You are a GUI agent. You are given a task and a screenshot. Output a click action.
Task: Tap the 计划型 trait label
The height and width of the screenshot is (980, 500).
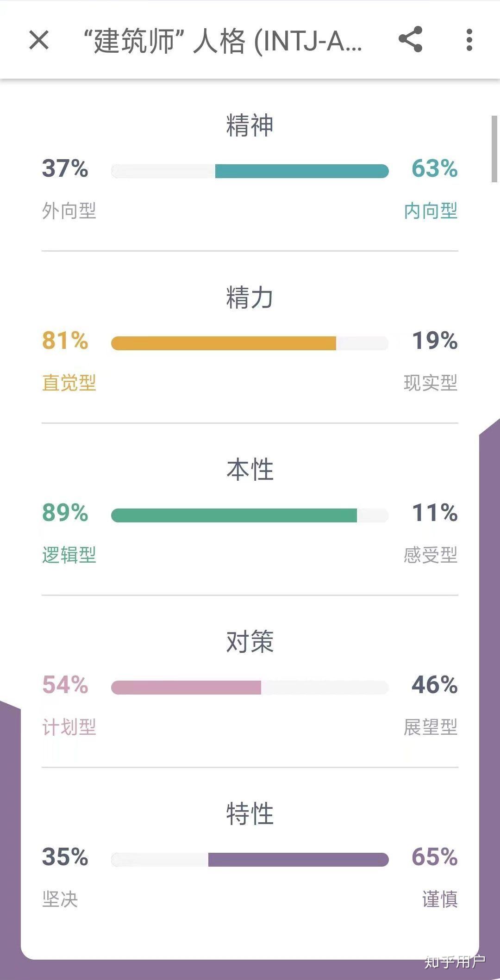tap(69, 727)
